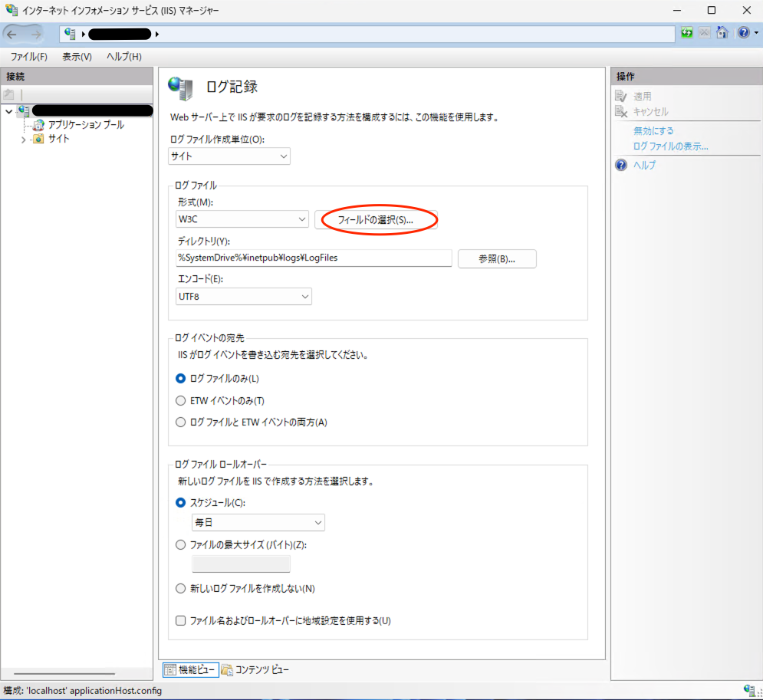Image resolution: width=763 pixels, height=700 pixels.
Task: Click the キャンセル action link
Action: [x=650, y=111]
